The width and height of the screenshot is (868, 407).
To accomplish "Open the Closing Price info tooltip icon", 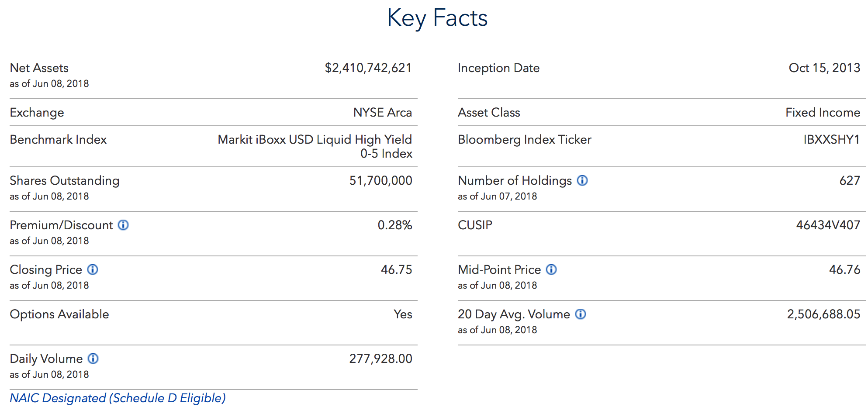I will [x=93, y=269].
